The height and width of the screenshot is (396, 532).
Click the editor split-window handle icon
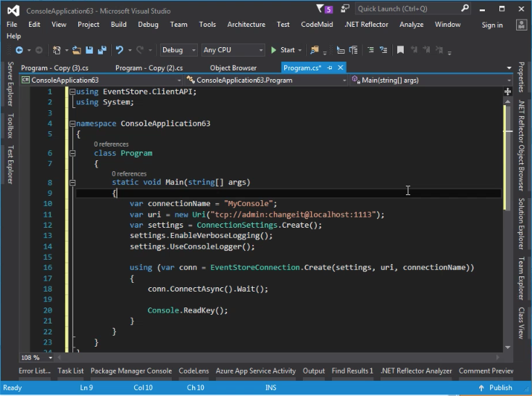tap(507, 91)
